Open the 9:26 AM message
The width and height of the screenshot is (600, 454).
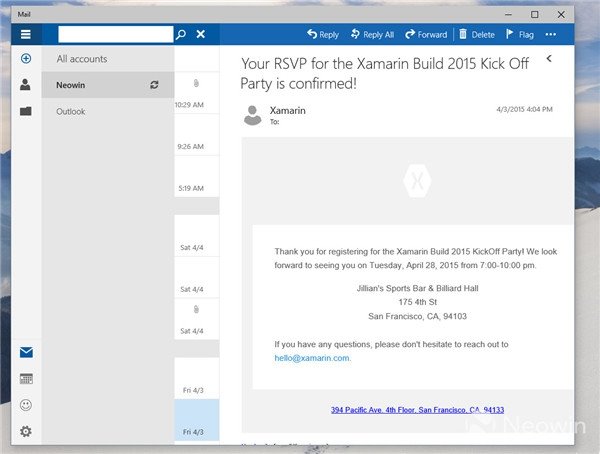point(197,135)
